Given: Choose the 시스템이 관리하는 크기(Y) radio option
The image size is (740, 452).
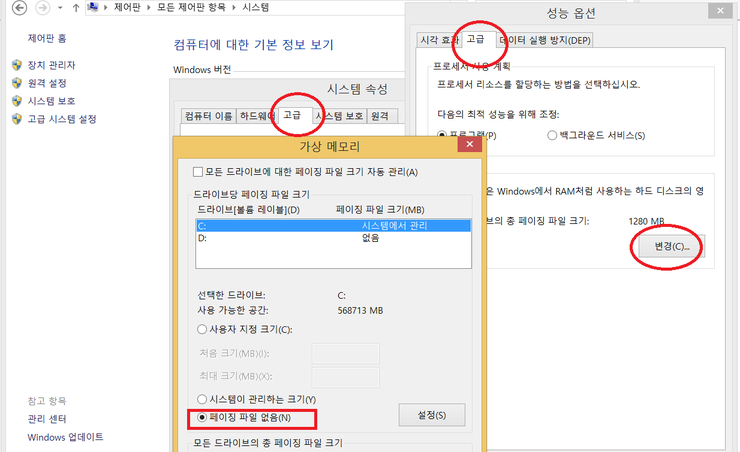Looking at the screenshot, I should (256, 399).
